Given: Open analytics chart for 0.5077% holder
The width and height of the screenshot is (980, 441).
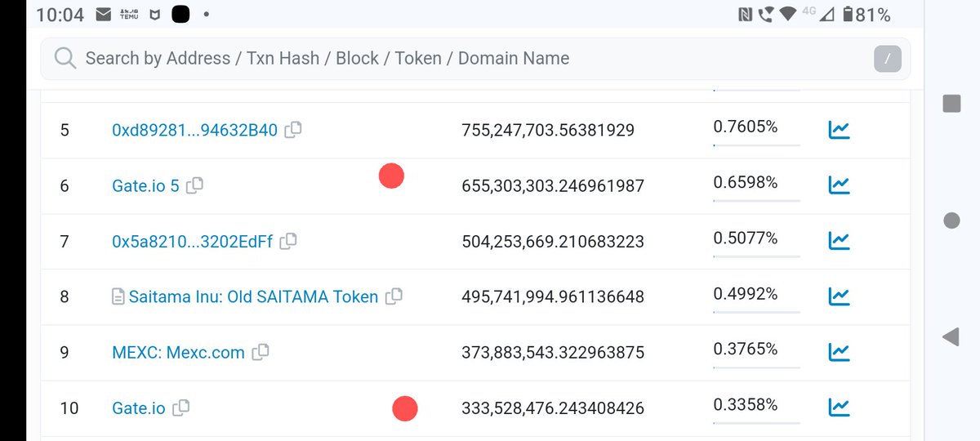Looking at the screenshot, I should (x=840, y=241).
